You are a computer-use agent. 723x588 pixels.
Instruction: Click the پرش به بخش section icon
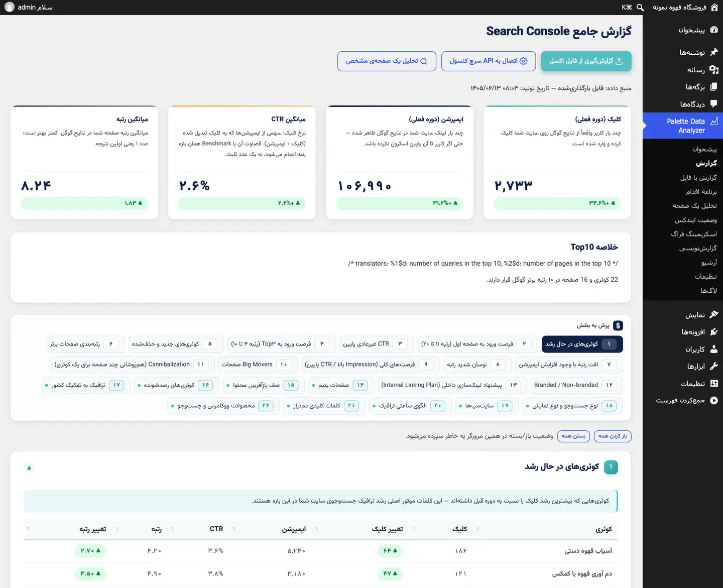[x=618, y=325]
